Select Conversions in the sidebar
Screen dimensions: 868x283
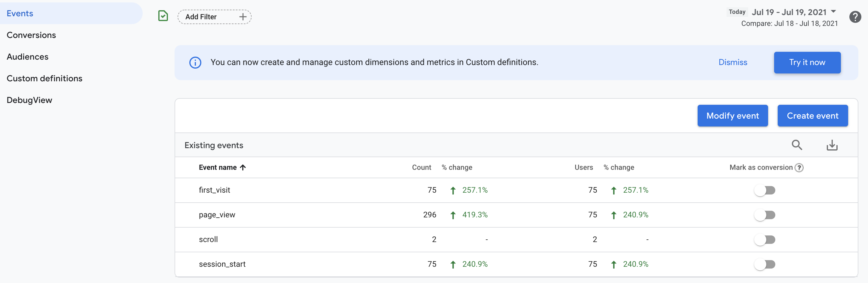coord(31,35)
